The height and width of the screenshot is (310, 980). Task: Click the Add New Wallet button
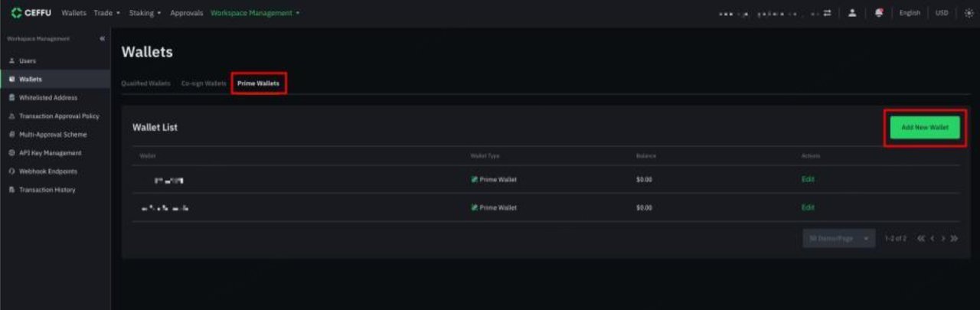click(924, 128)
